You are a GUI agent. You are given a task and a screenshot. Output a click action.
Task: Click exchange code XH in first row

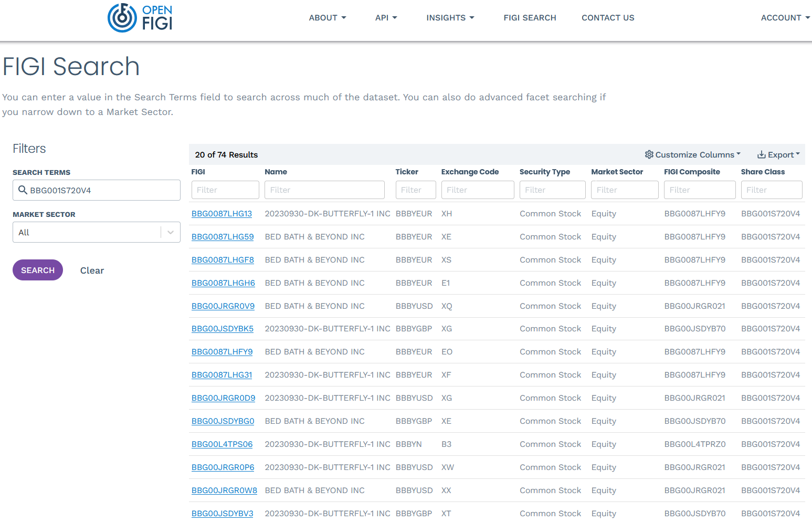(x=447, y=214)
